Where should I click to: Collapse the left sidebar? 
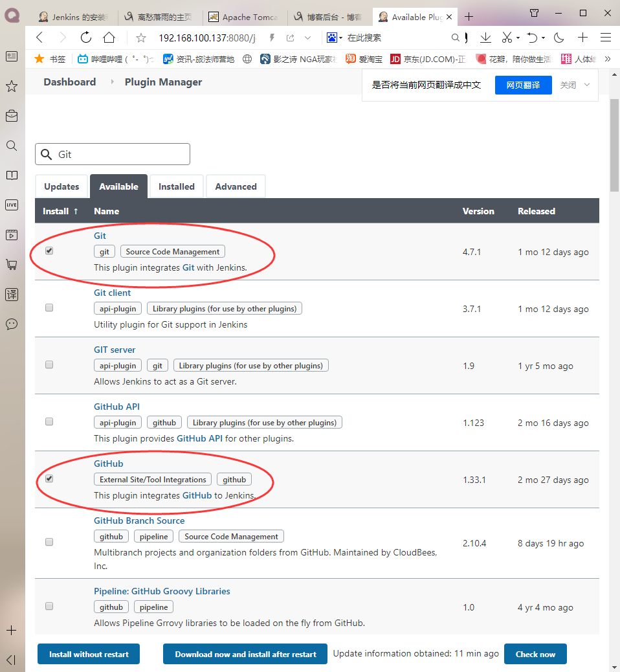pos(12,660)
